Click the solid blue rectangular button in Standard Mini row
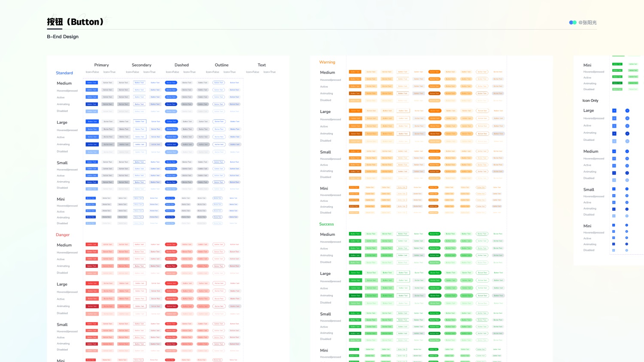Screen dimensions: 644x362 pyautogui.click(x=91, y=198)
